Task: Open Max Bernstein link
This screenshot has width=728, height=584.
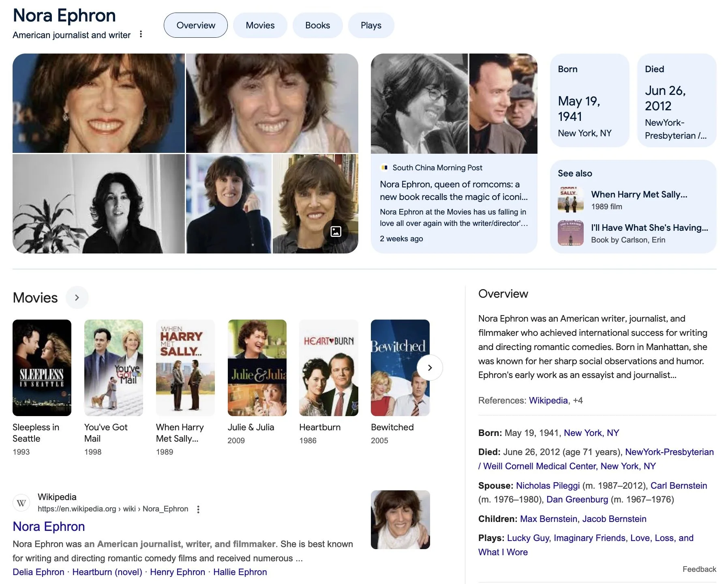Action: pos(548,519)
